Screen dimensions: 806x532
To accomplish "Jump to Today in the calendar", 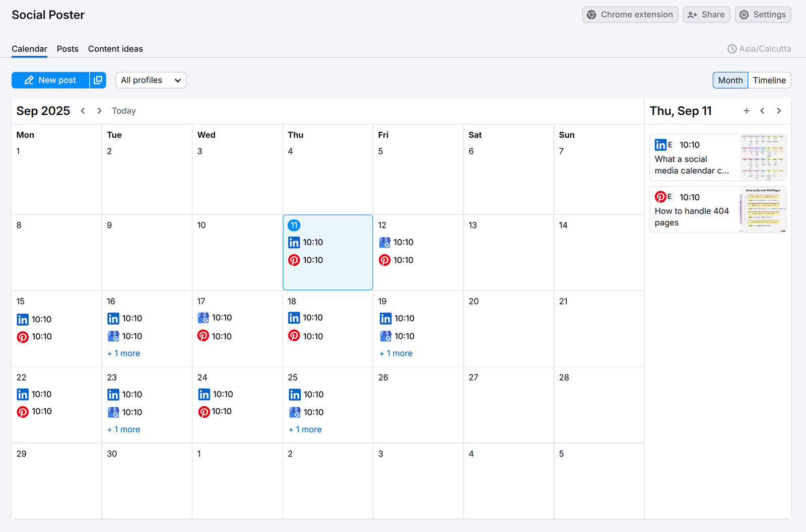I will point(123,111).
